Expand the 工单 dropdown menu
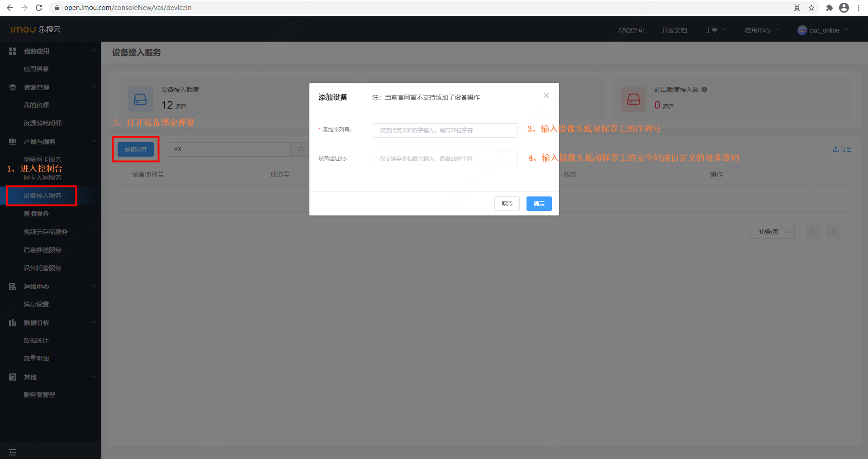Image resolution: width=868 pixels, height=459 pixels. coord(715,30)
